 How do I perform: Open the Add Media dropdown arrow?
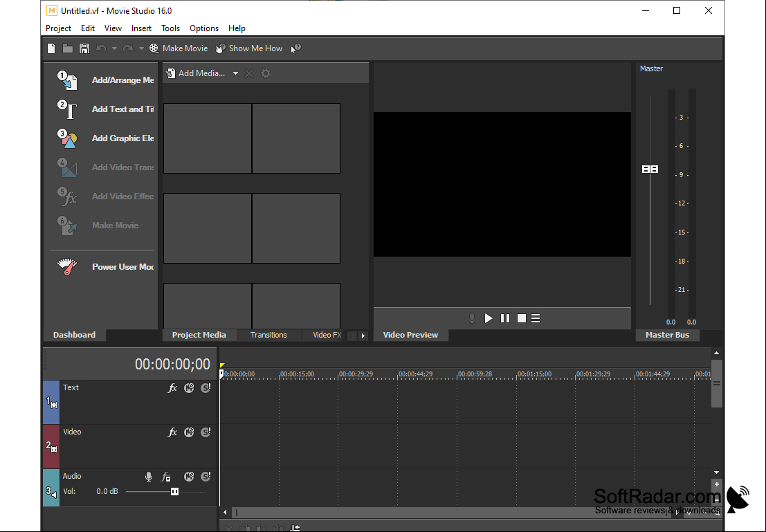235,73
